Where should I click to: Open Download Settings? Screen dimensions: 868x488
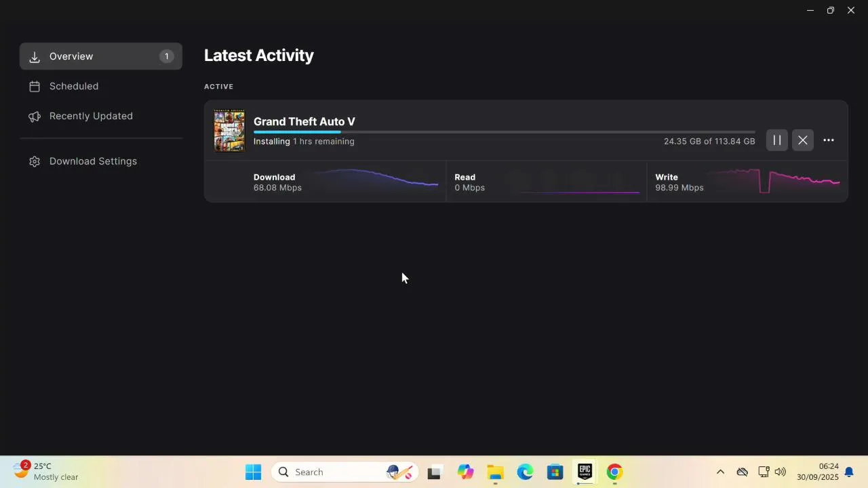click(x=101, y=161)
